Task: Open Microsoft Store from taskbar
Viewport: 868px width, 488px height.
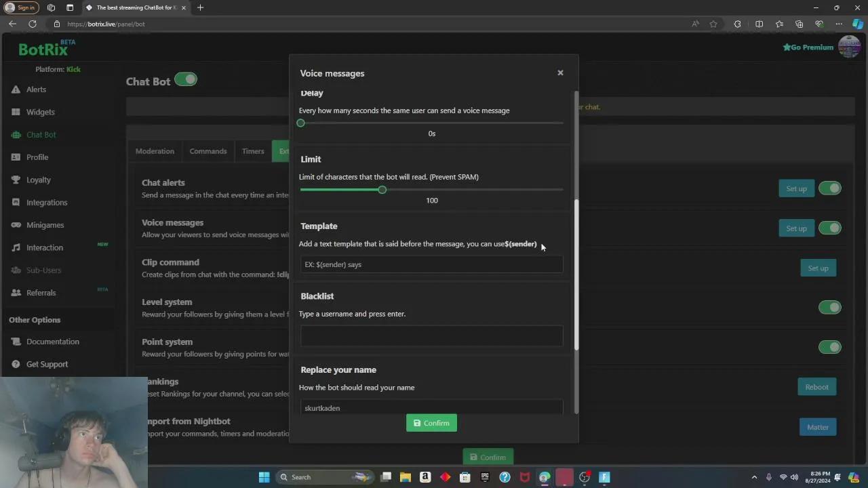Action: point(465,477)
